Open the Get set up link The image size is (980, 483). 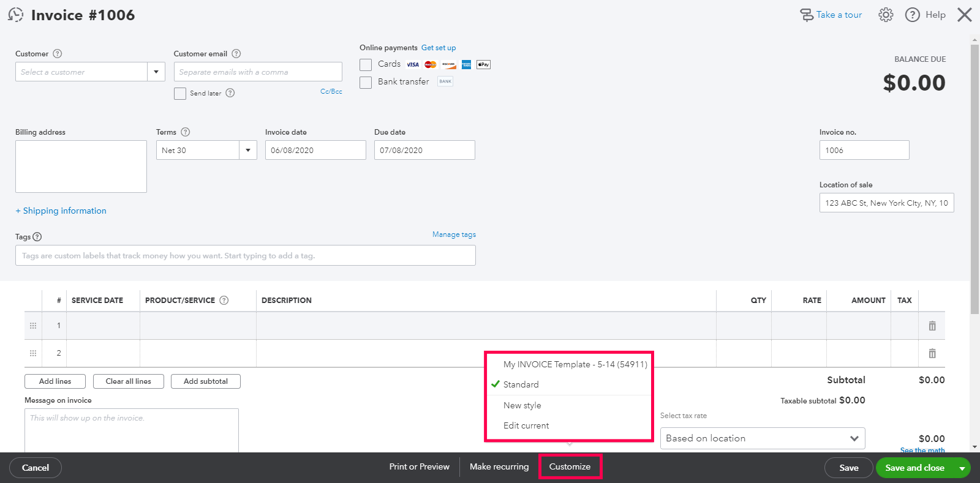pyautogui.click(x=439, y=48)
